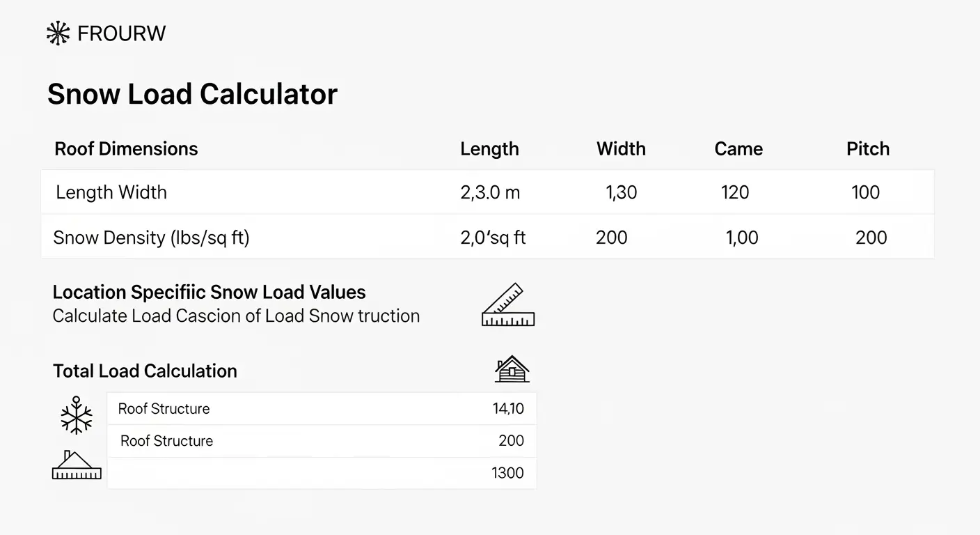Select the snowflake icon beside Roof Structure rows

[77, 414]
